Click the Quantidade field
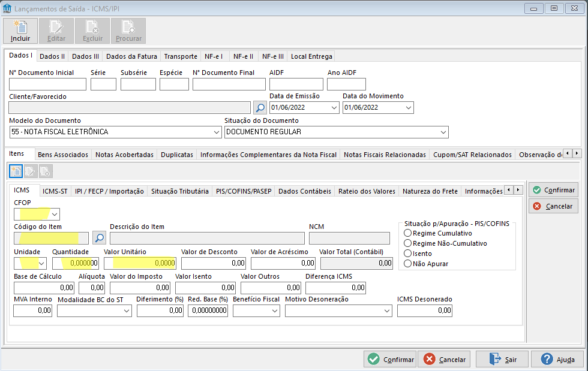Screen dimensions: 588x371 76,263
